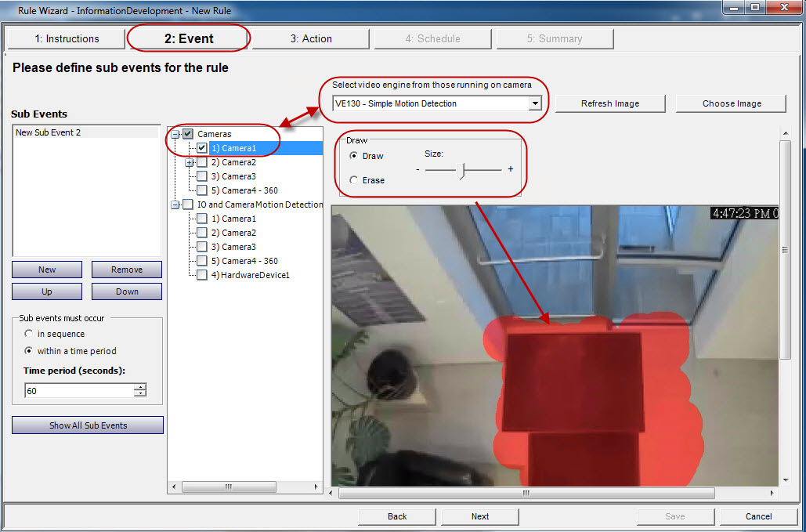Click the Next button
Image resolution: width=806 pixels, height=532 pixels.
point(480,516)
